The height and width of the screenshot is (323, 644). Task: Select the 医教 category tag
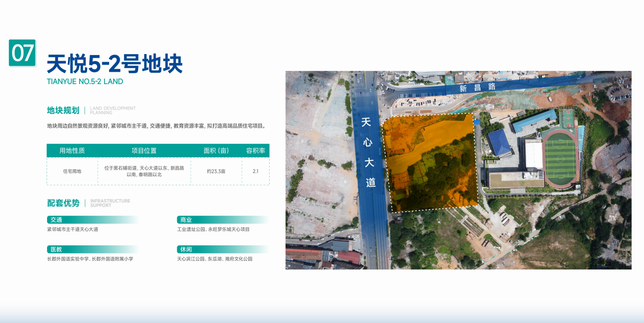pos(56,249)
